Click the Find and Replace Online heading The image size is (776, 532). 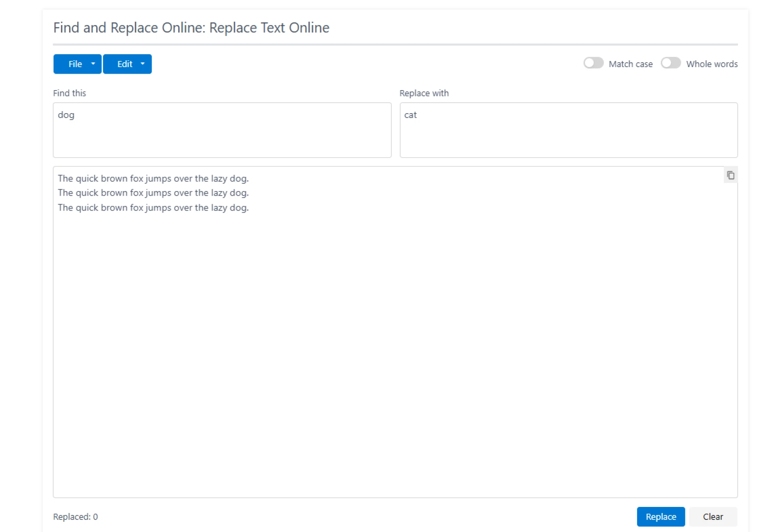click(191, 27)
